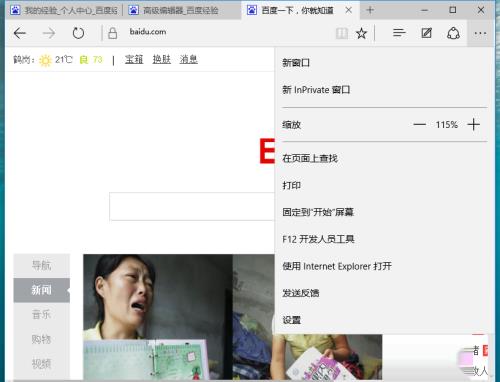Choose 新窗口 from the menu
The image size is (500, 382).
[296, 63]
